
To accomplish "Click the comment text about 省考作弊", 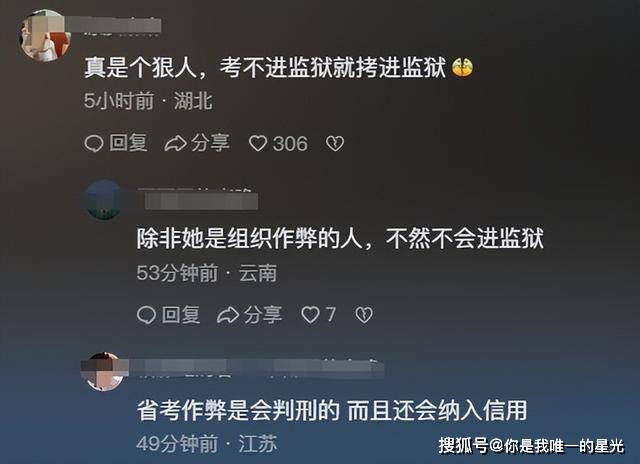I will 332,411.
